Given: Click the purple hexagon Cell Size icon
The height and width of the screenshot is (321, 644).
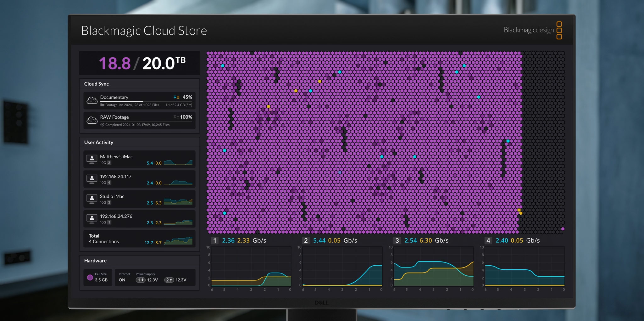Looking at the screenshot, I should tap(90, 278).
